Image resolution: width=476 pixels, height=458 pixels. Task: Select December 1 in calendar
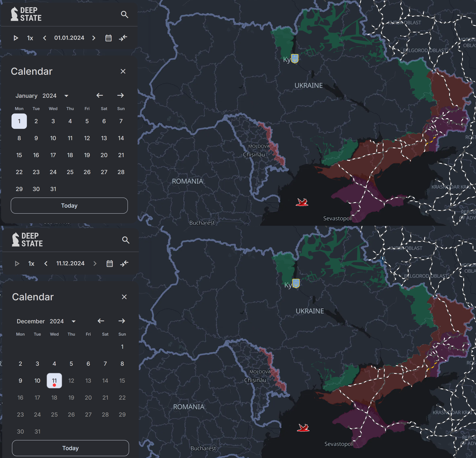(122, 347)
